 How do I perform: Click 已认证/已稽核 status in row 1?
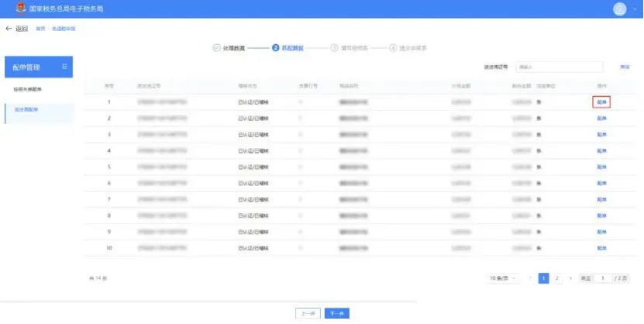point(253,102)
